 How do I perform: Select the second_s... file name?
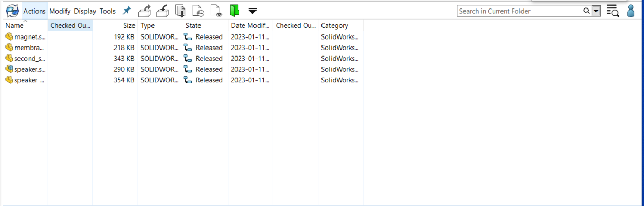(x=29, y=59)
